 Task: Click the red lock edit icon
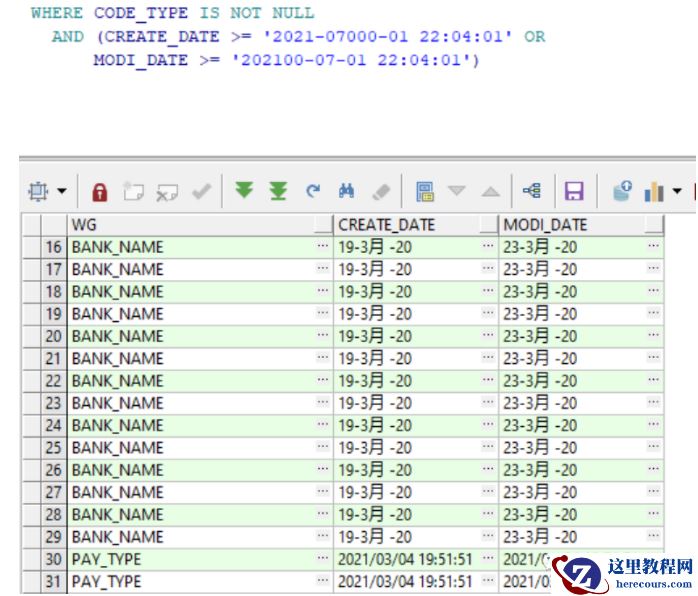pos(100,192)
